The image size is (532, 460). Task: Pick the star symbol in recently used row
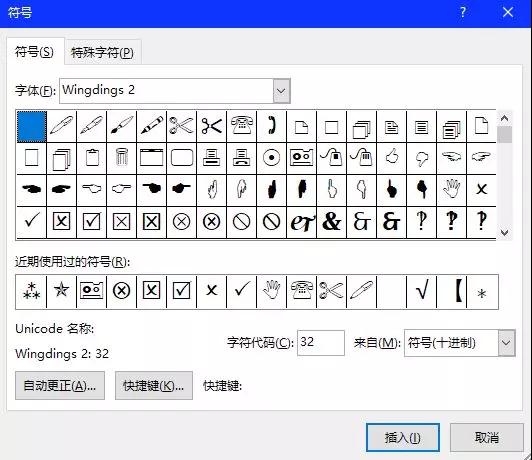tap(61, 291)
